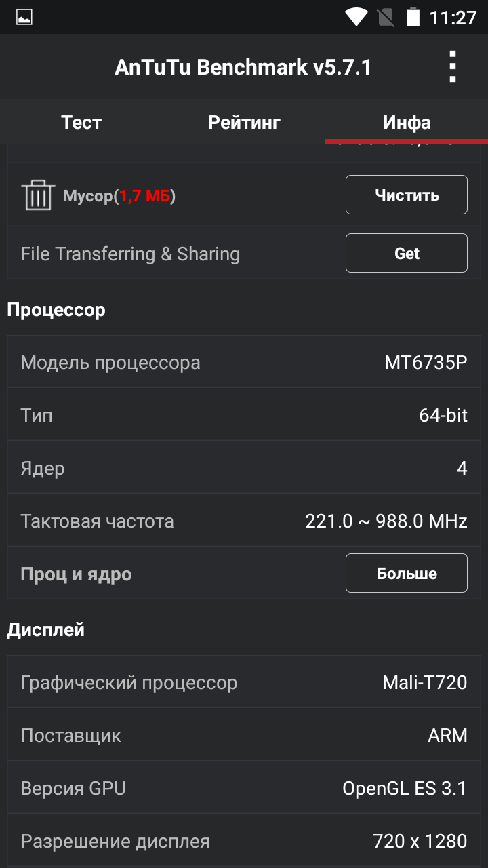Tap the status bar clock 11:27
The width and height of the screenshot is (488, 868).
coord(453,17)
